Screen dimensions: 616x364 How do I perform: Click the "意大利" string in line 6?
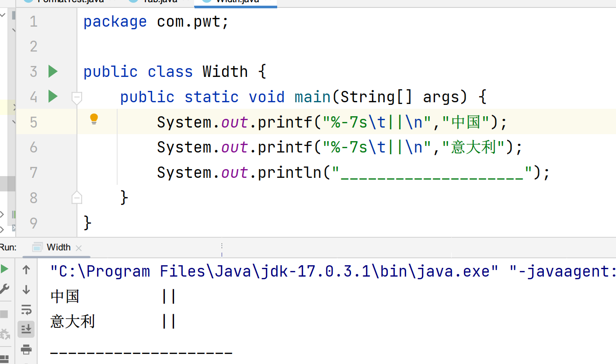[x=473, y=147]
